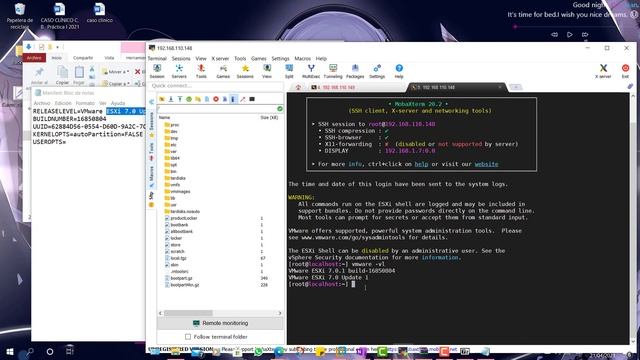The width and height of the screenshot is (640, 360).
Task: Click the Exit icon in the toolbar
Action: 625,71
